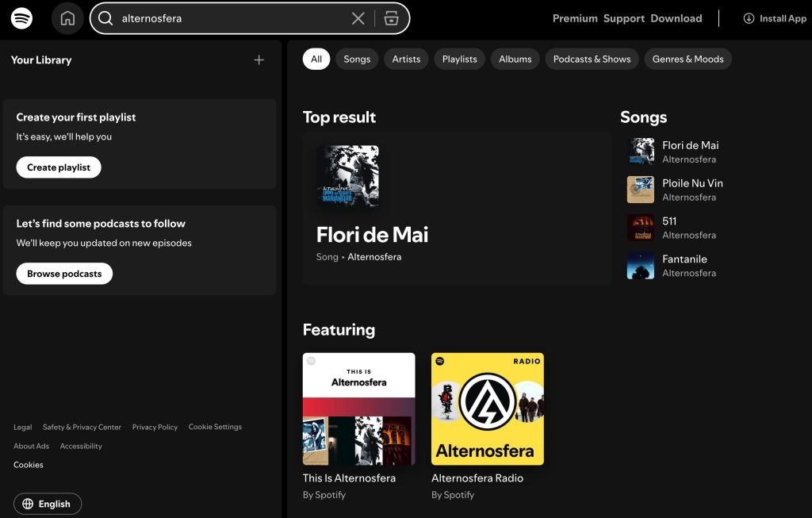This screenshot has width=812, height=518.
Task: Click the search magnifier icon
Action: [x=105, y=19]
